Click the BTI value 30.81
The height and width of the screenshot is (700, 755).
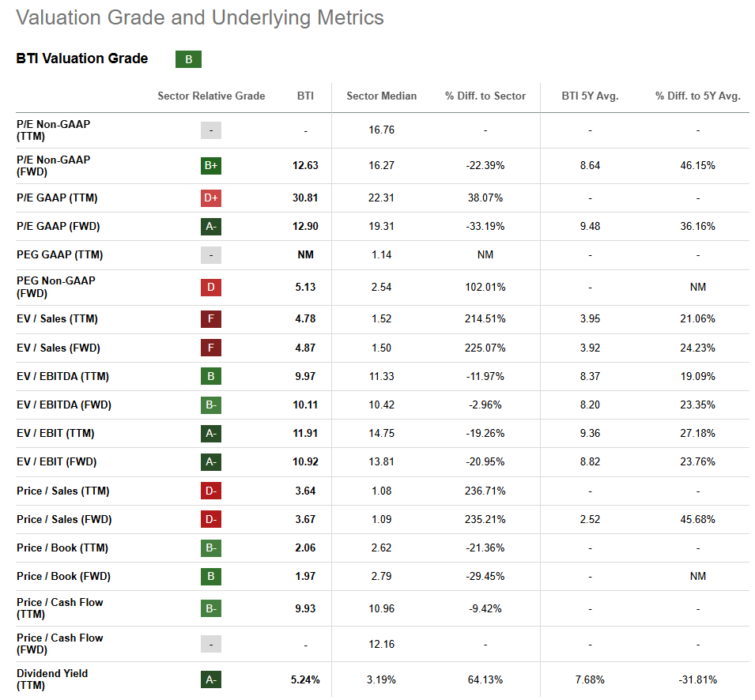[305, 198]
